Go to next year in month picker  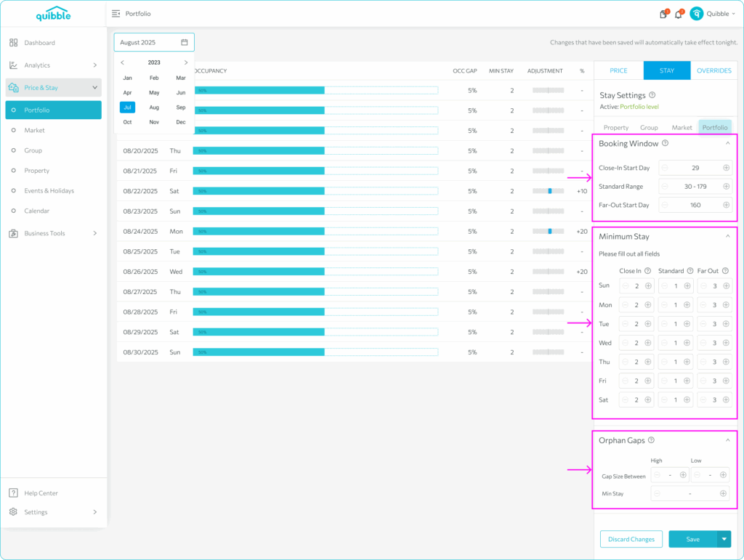tap(186, 62)
